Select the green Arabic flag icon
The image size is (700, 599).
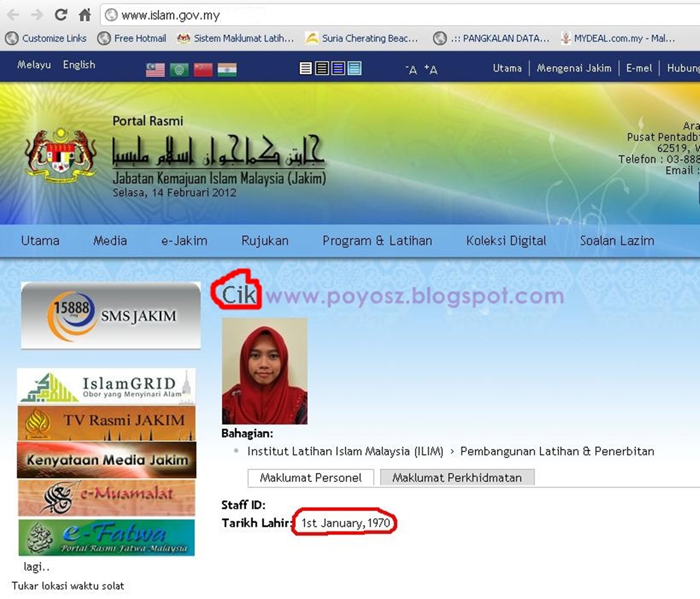179,69
